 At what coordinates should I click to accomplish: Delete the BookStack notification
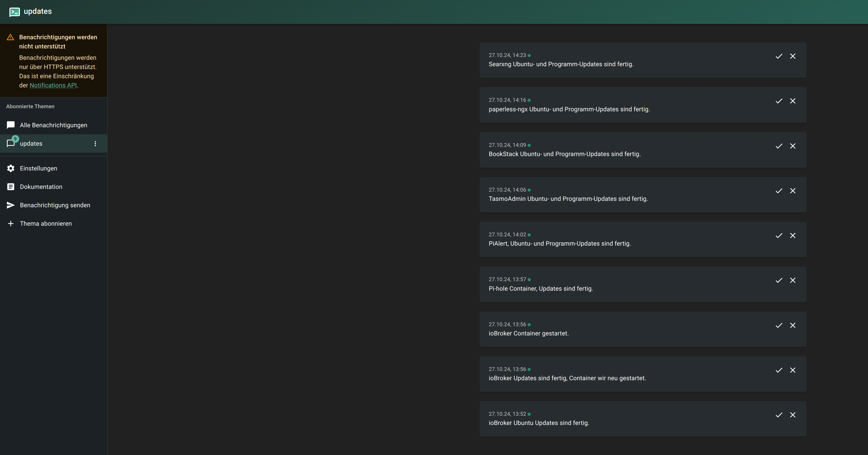click(x=792, y=146)
